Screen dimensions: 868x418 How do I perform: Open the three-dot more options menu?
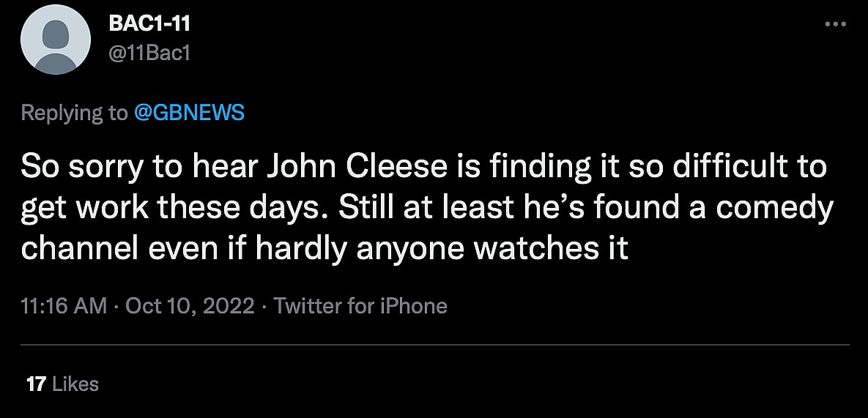[x=835, y=24]
